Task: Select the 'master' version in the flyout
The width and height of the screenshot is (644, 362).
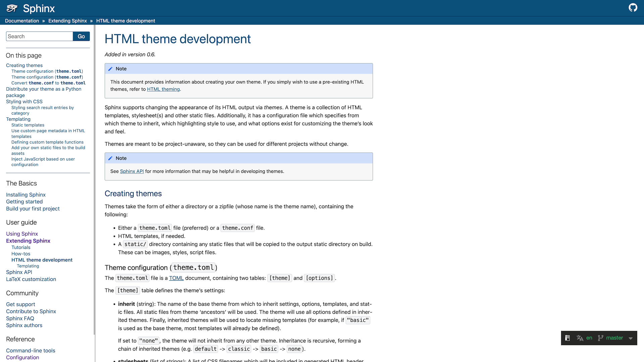Action: pos(614,338)
